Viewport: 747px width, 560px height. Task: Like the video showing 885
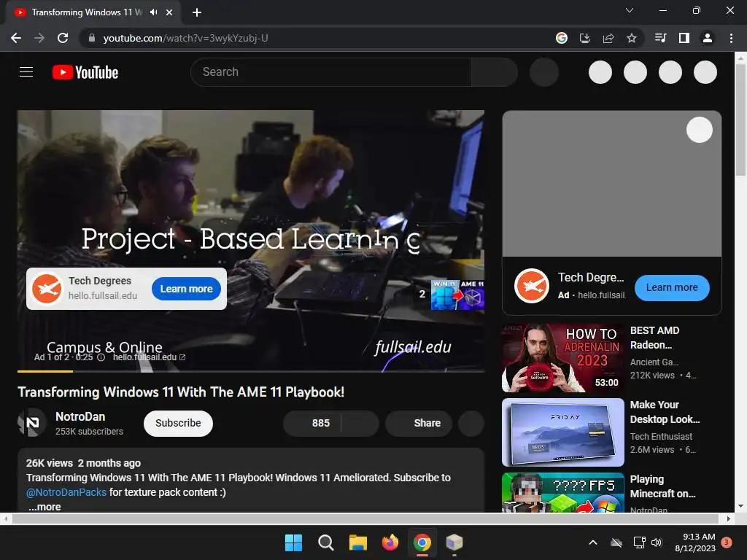tap(312, 423)
